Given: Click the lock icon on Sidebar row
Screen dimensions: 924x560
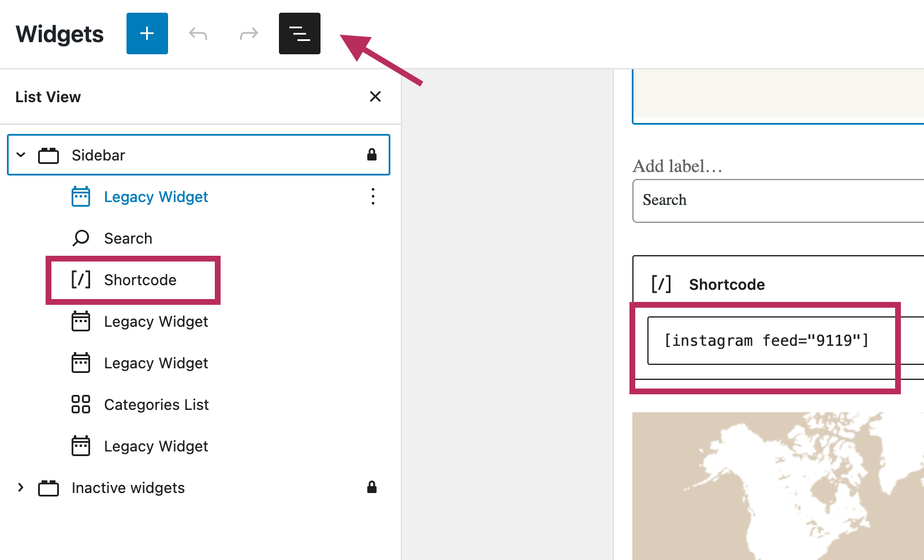Looking at the screenshot, I should (x=372, y=154).
